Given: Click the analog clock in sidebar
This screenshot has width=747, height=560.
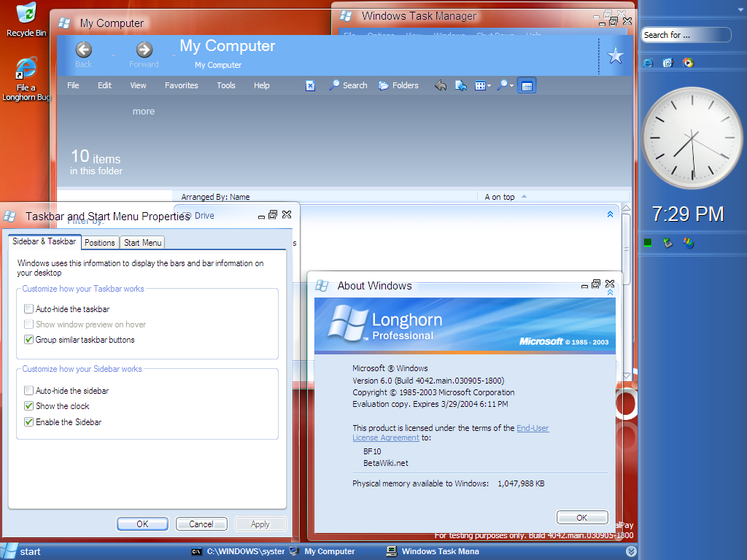Looking at the screenshot, I should click(692, 138).
